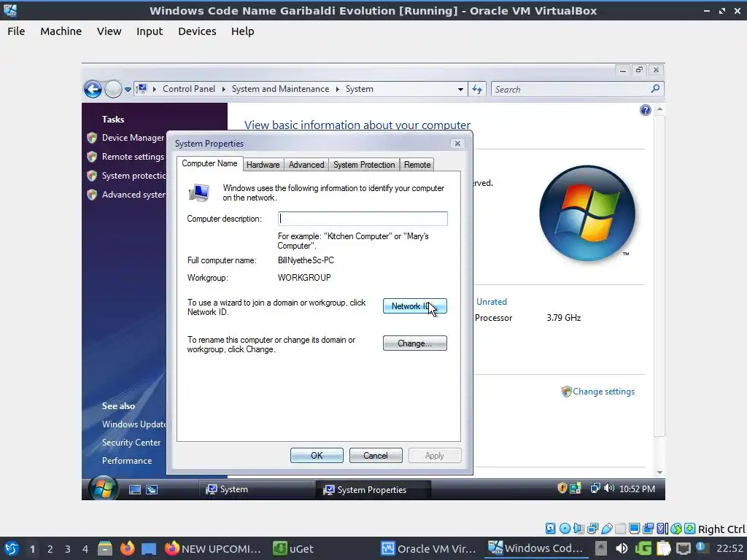Viewport: 747px width, 560px height.
Task: Expand breadcrumb arrow after System and Maintenance
Action: point(337,89)
